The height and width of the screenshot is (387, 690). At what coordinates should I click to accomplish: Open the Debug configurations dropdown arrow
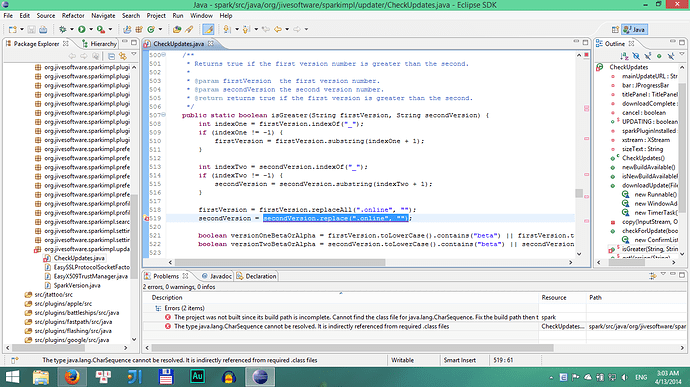click(x=72, y=29)
